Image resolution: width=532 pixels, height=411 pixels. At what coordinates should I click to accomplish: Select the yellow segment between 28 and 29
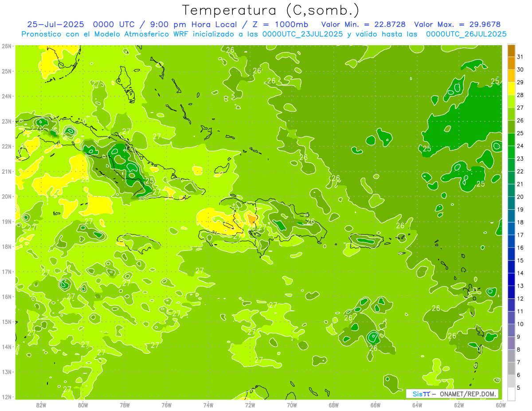(511, 89)
